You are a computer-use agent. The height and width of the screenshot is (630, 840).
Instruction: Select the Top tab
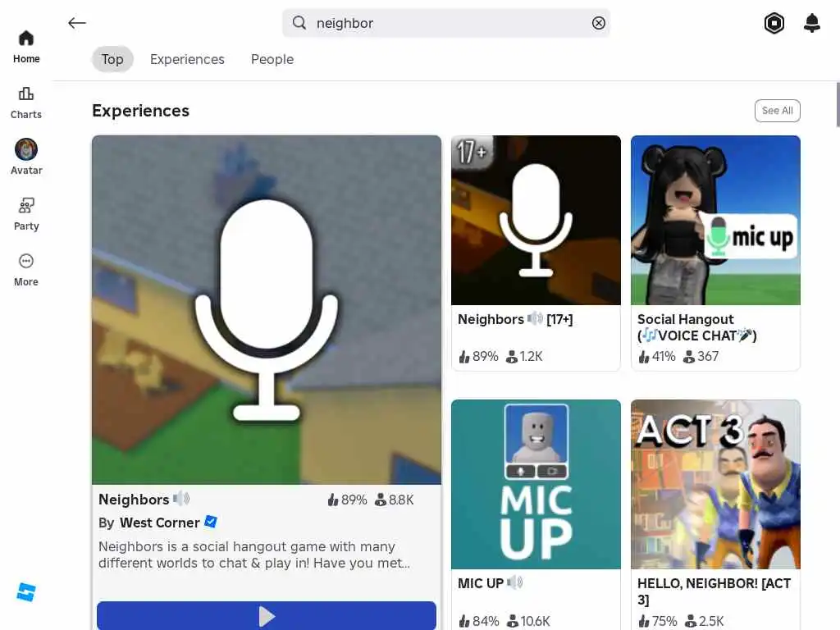click(112, 59)
